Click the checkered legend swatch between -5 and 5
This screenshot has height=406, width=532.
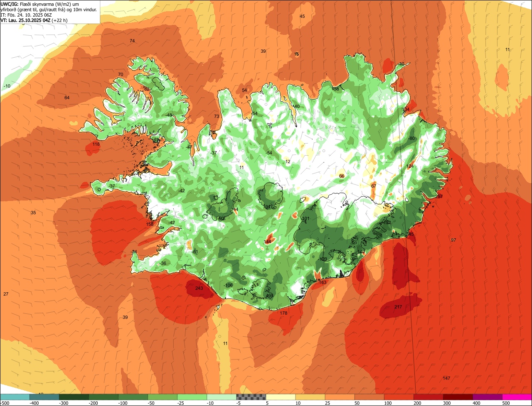coord(251,397)
